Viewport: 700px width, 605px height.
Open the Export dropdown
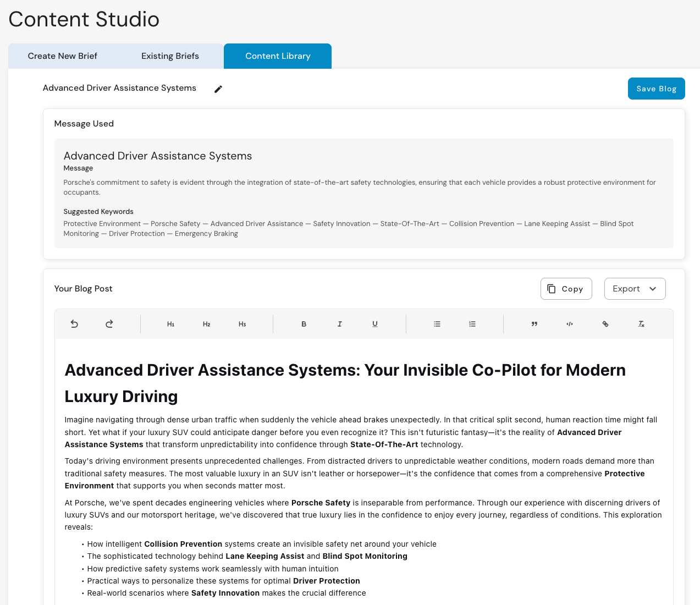pyautogui.click(x=635, y=289)
